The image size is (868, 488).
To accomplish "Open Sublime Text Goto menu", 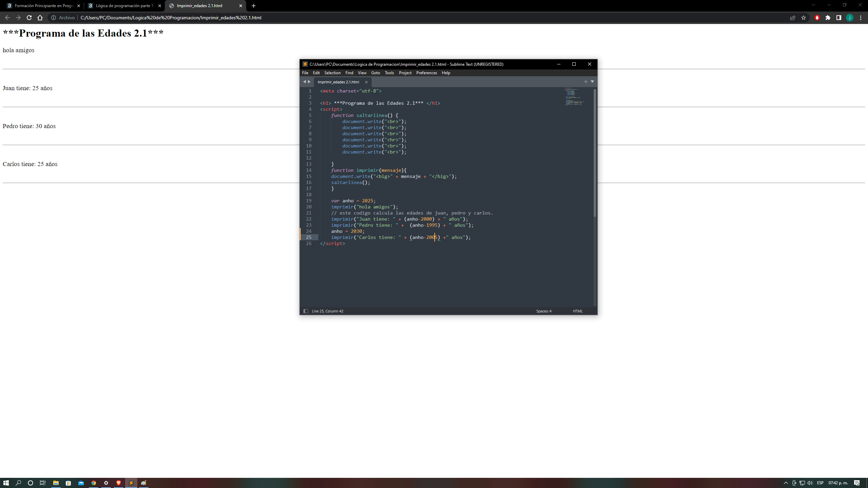I will 376,73.
